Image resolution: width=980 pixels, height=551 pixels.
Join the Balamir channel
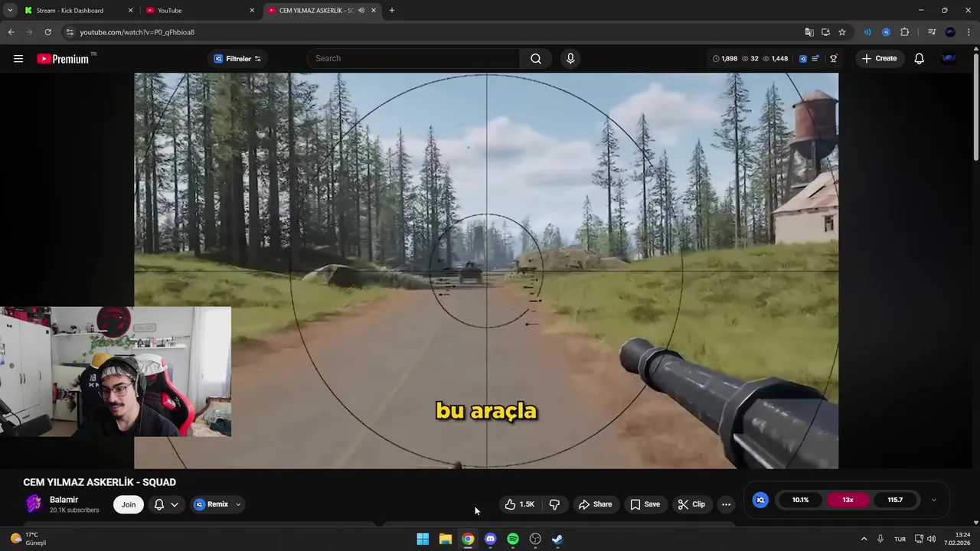pyautogui.click(x=129, y=504)
